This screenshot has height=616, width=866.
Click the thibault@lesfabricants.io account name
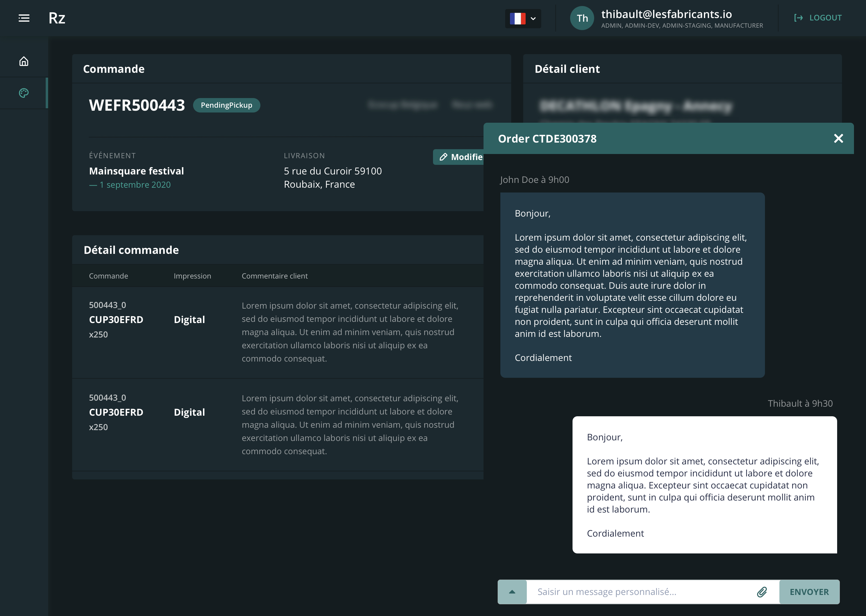pos(666,14)
